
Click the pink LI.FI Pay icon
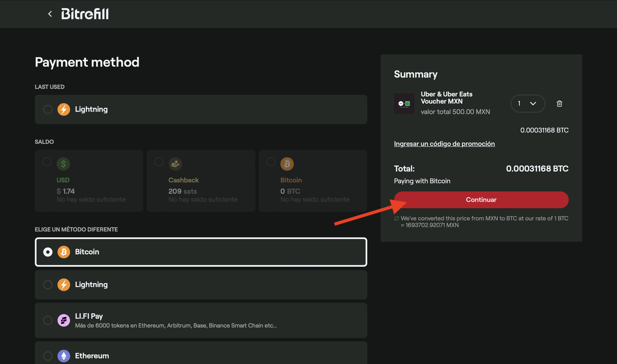coord(64,320)
